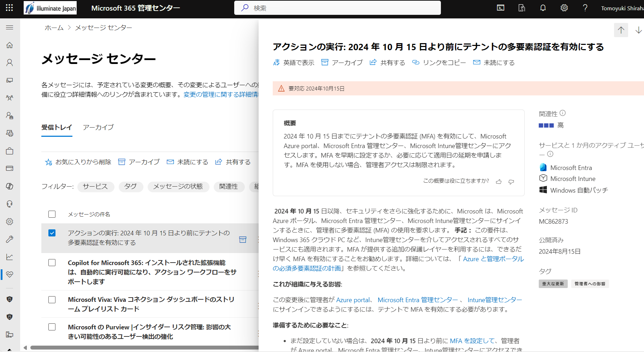Open help question mark icon
This screenshot has height=352, width=644.
click(585, 8)
